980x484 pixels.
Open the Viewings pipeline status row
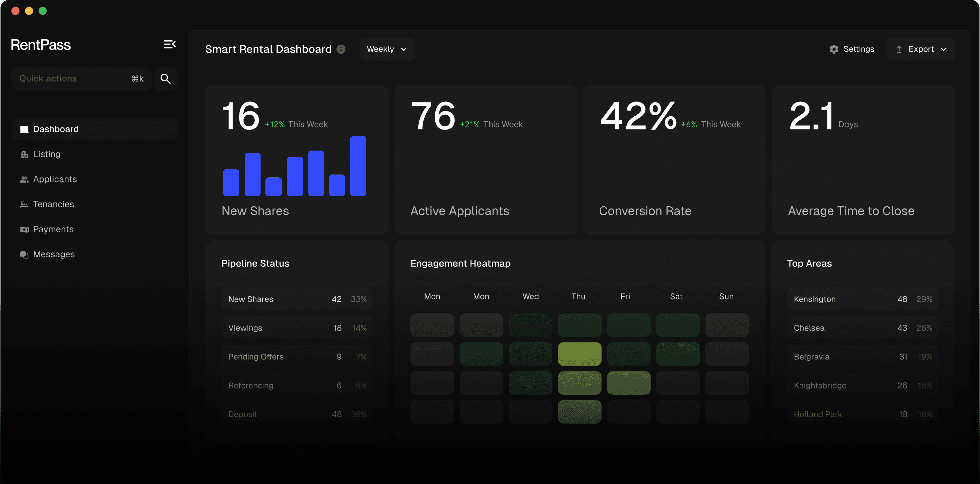(x=297, y=328)
